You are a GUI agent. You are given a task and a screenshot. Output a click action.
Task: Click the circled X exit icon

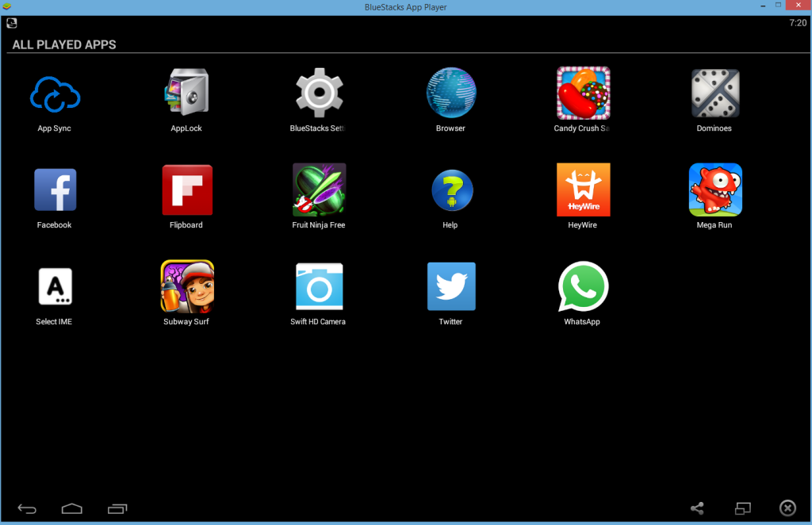click(787, 508)
